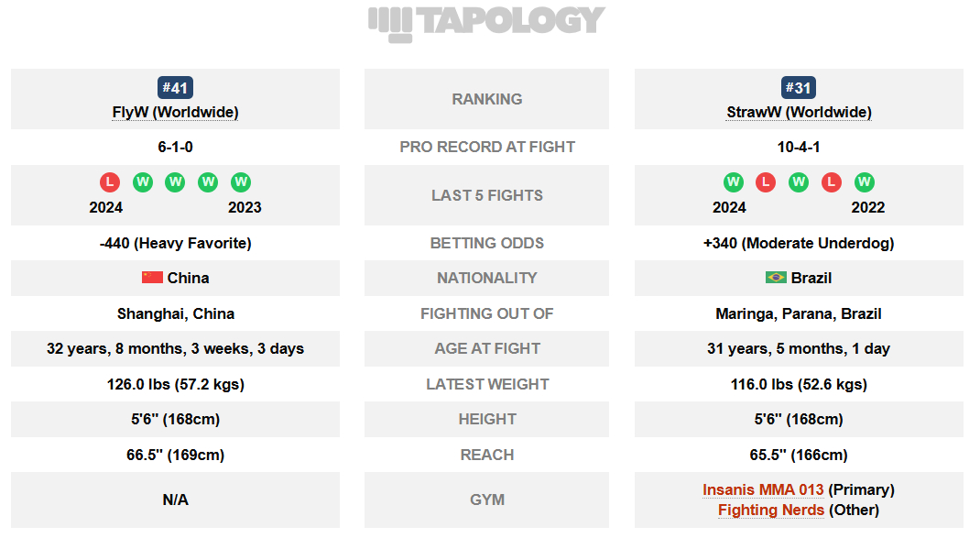The width and height of the screenshot is (980, 549).
Task: Open the Insanis MMA 013 gym link
Action: 763,489
